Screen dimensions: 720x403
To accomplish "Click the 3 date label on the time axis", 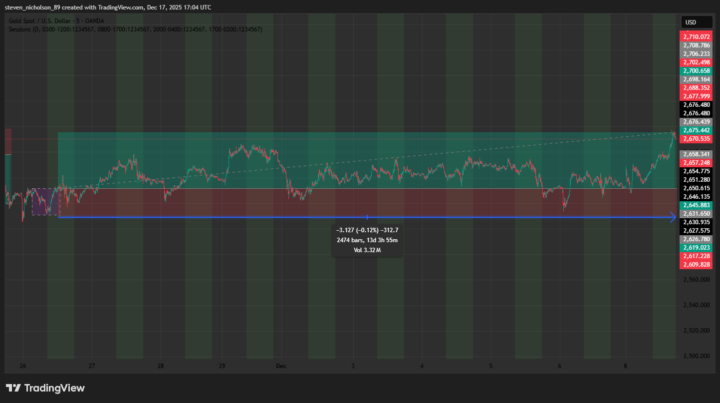I will pos(353,366).
